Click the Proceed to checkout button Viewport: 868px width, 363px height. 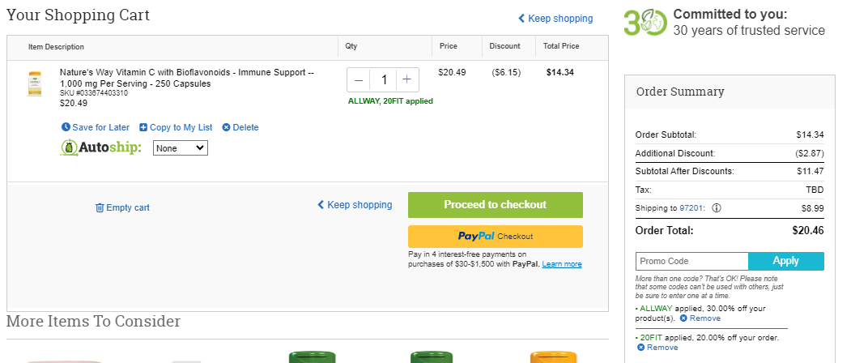tap(496, 205)
